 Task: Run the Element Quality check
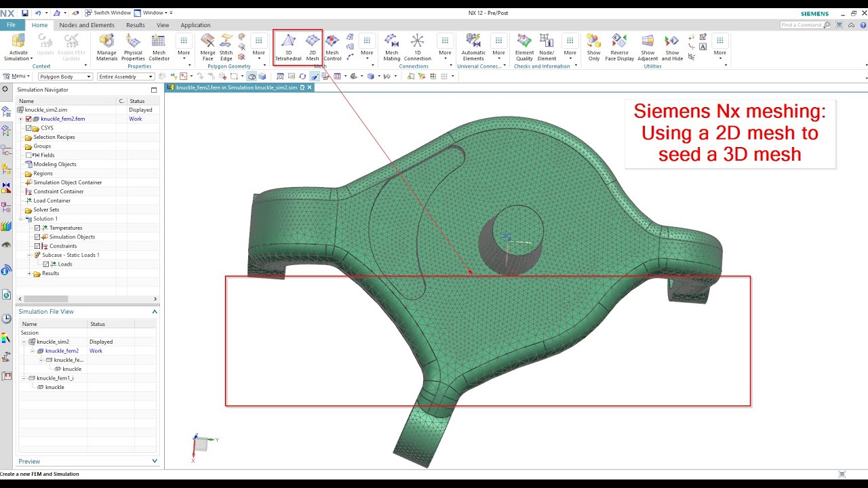click(524, 47)
